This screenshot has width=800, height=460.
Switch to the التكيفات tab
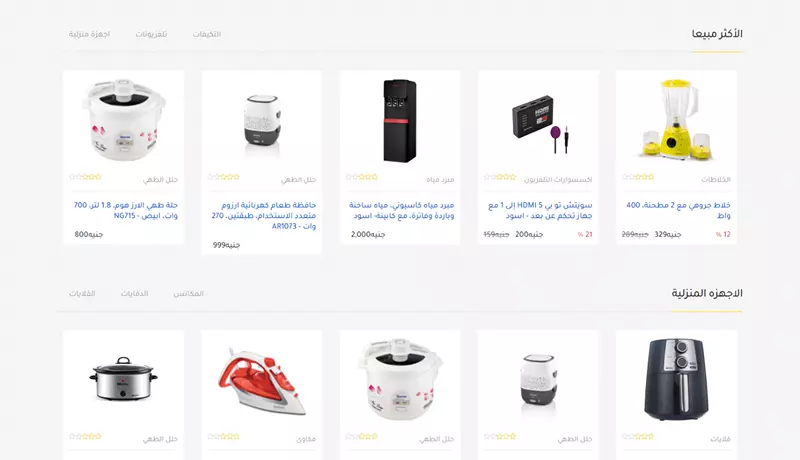coord(207,34)
